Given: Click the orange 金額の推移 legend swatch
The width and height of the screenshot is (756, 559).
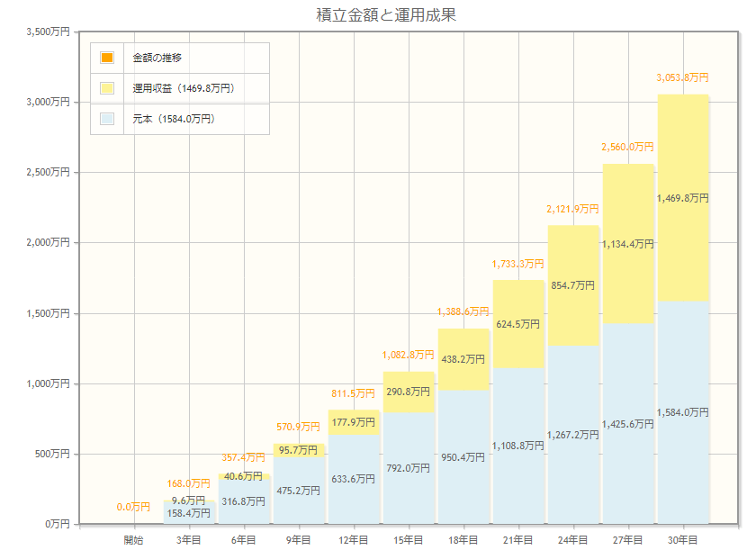Looking at the screenshot, I should (107, 58).
